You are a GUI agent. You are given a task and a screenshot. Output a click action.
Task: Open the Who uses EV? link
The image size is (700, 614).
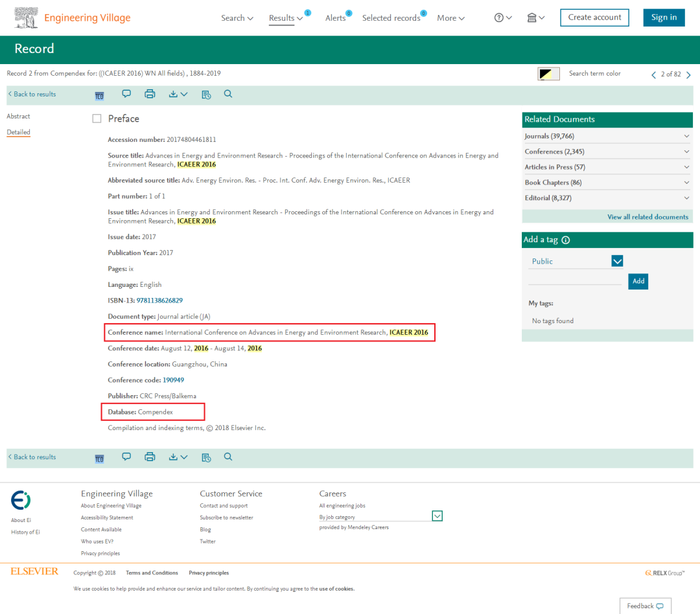pos(97,541)
